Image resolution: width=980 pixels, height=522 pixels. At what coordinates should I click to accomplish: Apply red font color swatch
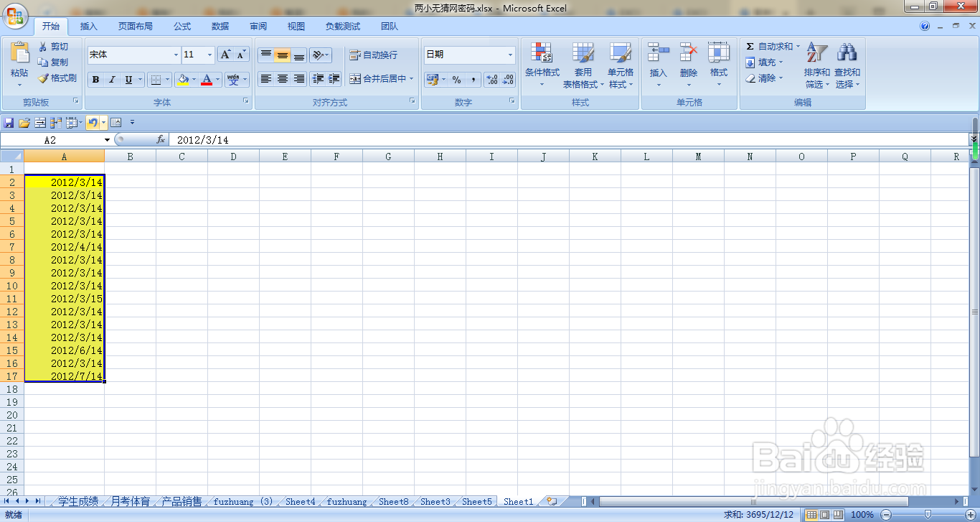click(207, 80)
